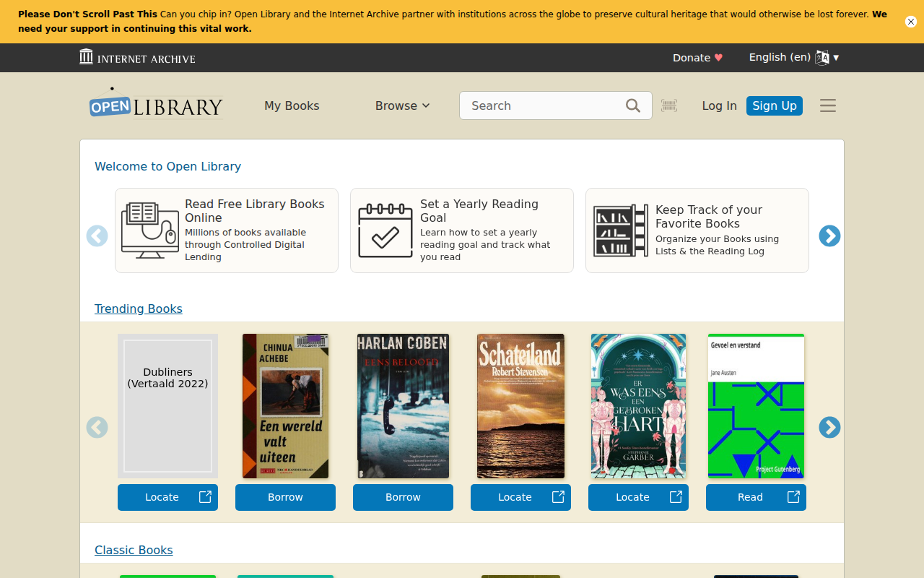Open the Gevoel en verstand book cover

(756, 406)
